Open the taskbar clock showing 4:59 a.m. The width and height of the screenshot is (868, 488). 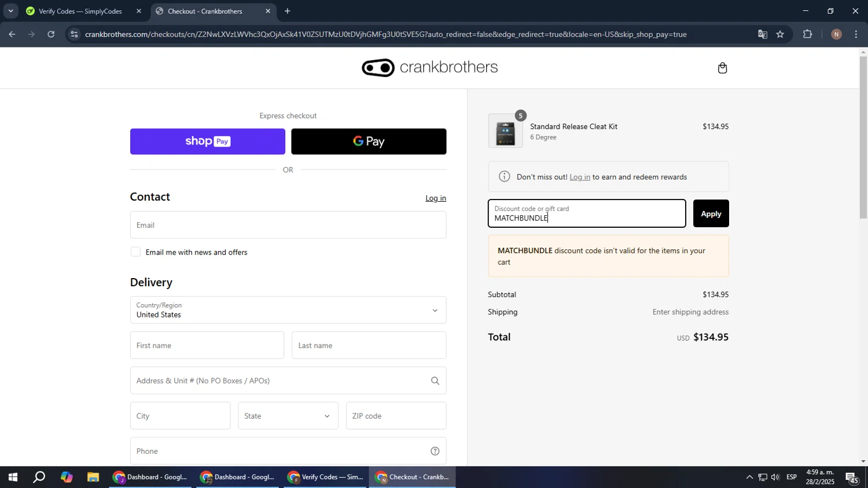(820, 477)
